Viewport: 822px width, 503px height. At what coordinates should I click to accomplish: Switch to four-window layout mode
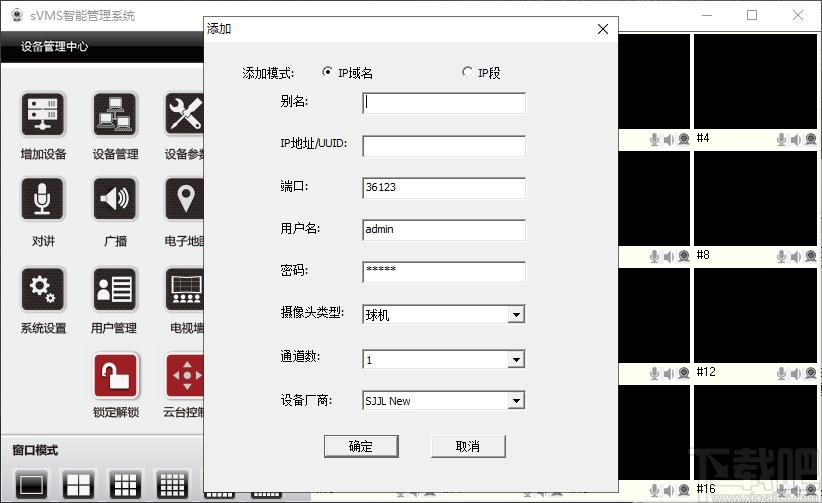point(79,484)
